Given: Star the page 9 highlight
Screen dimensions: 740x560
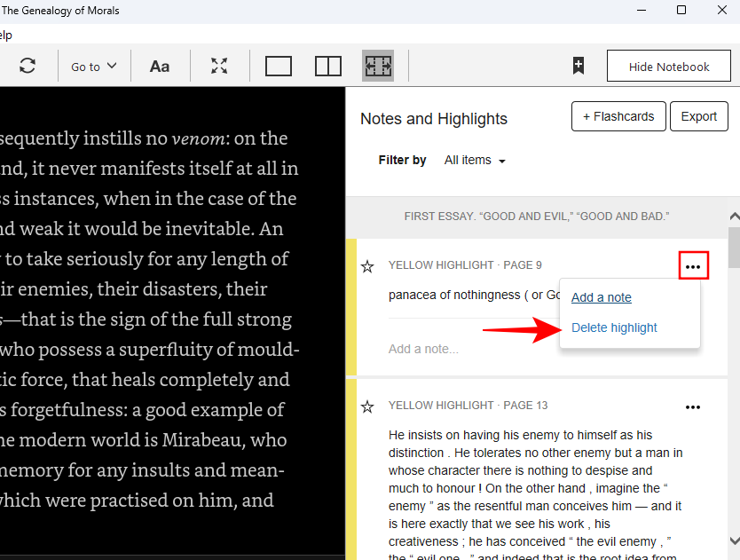Looking at the screenshot, I should click(367, 266).
